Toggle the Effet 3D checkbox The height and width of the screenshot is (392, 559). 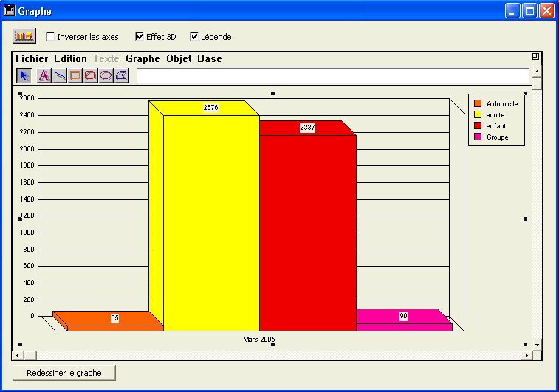(x=140, y=36)
